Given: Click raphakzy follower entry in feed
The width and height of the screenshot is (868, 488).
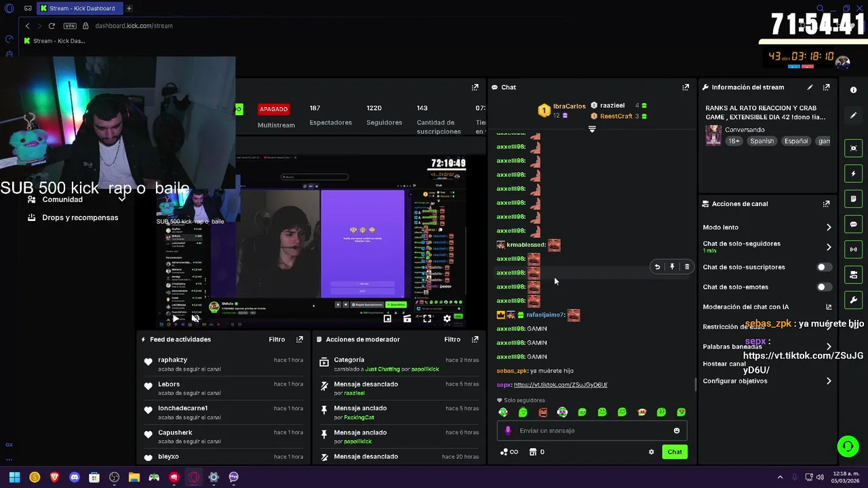Looking at the screenshot, I should pyautogui.click(x=222, y=364).
